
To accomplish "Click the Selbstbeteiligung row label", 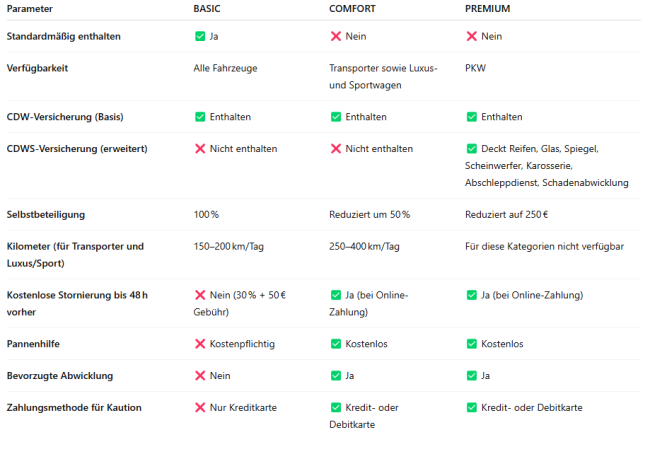I will tap(46, 215).
